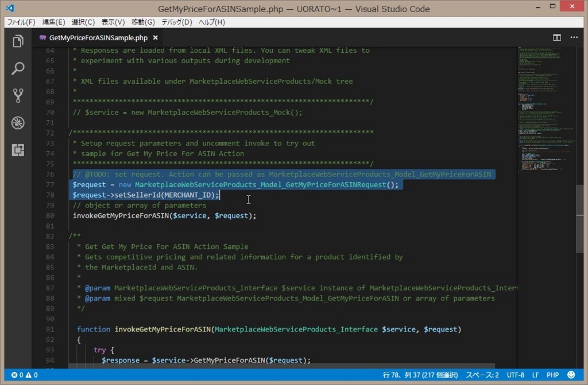Click the 'function' keyword on line 91
Screen dimensions: 588x385
94,329
